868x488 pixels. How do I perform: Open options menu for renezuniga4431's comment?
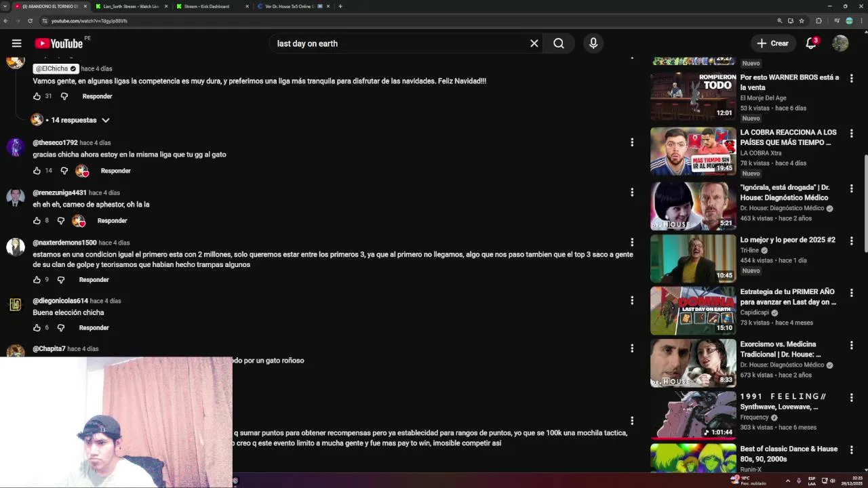(632, 192)
